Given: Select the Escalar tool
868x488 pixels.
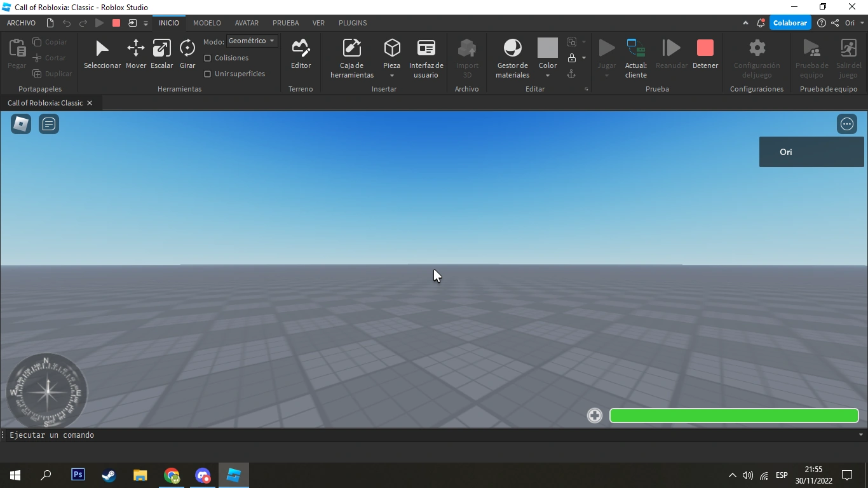Looking at the screenshot, I should point(161,54).
